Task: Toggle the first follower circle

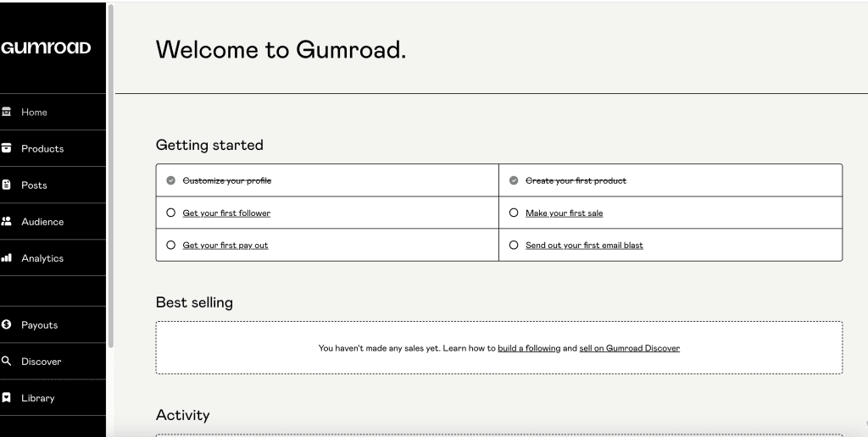Action: click(x=170, y=213)
